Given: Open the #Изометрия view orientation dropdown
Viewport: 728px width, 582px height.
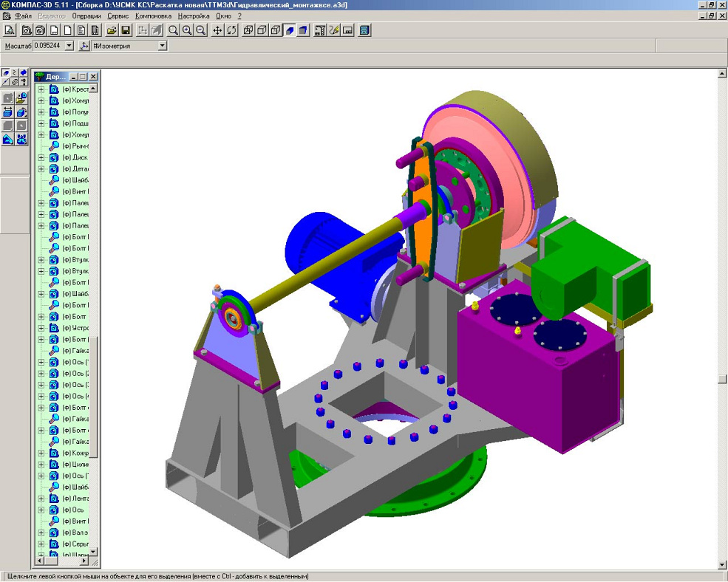Looking at the screenshot, I should coord(163,46).
